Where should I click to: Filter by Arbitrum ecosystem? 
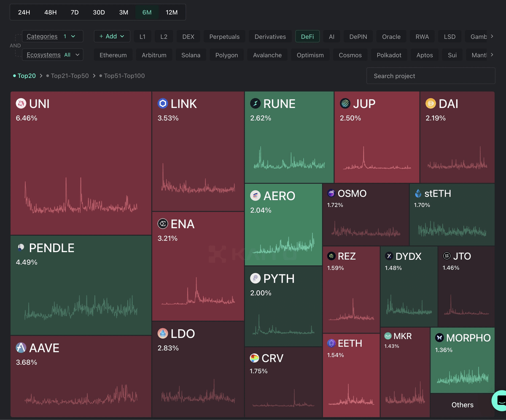[x=154, y=55]
